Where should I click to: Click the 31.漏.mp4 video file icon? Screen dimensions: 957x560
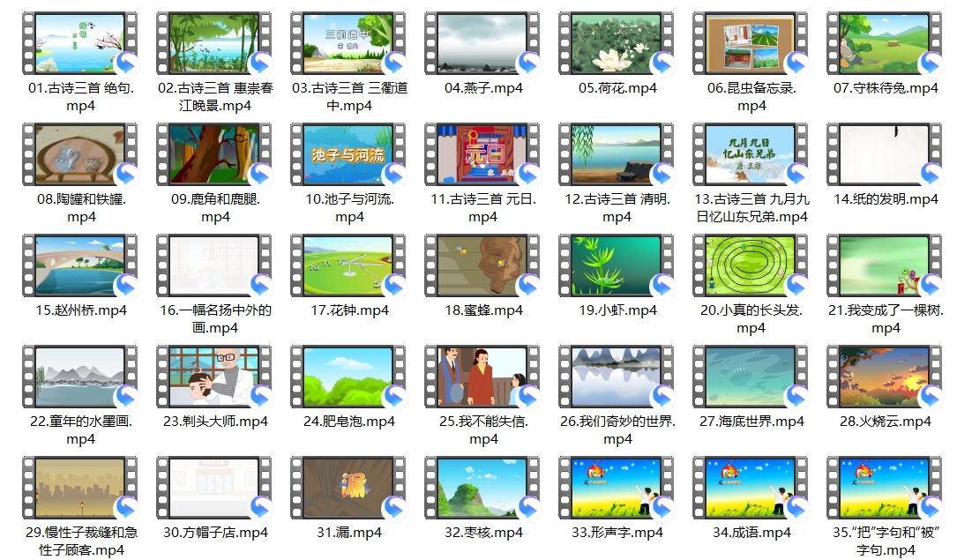pos(348,487)
